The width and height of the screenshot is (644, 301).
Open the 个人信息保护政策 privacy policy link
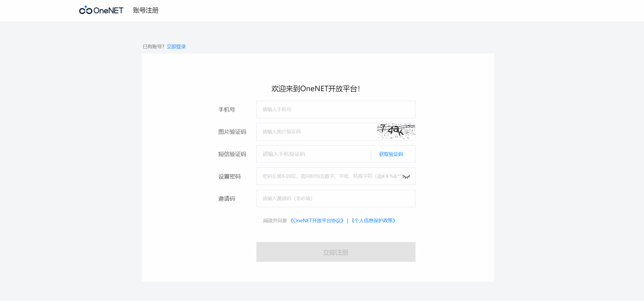point(373,221)
